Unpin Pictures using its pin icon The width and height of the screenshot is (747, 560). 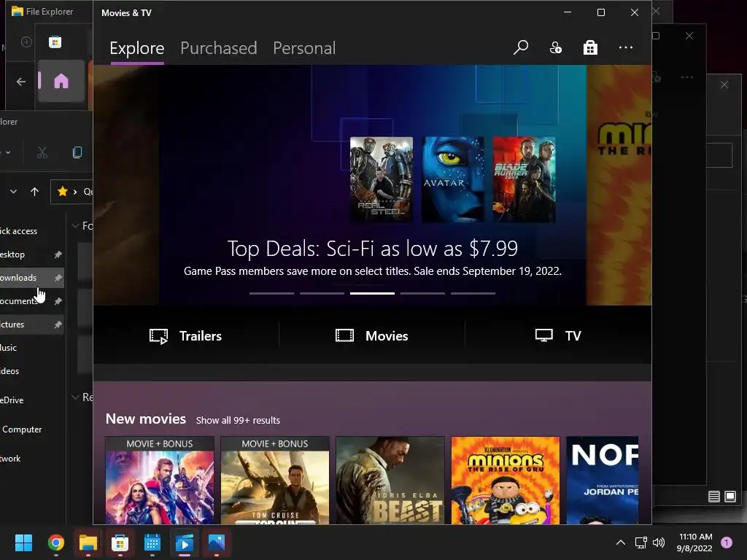point(58,324)
